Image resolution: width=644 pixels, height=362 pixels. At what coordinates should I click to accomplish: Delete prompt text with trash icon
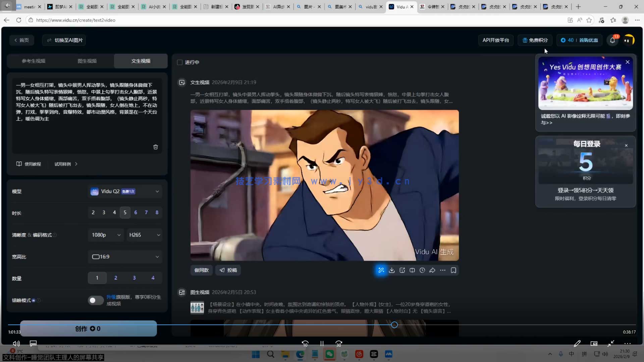point(156,147)
